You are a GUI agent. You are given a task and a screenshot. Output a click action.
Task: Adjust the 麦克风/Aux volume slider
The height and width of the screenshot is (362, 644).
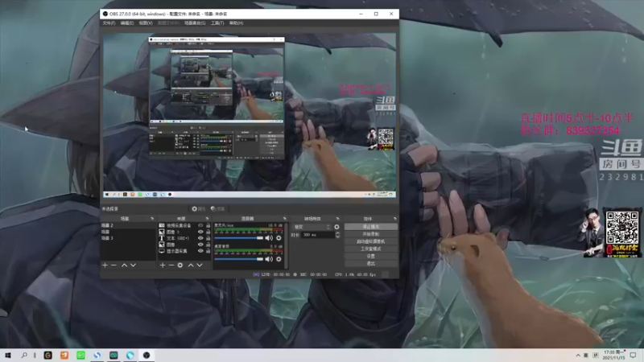tap(238, 238)
